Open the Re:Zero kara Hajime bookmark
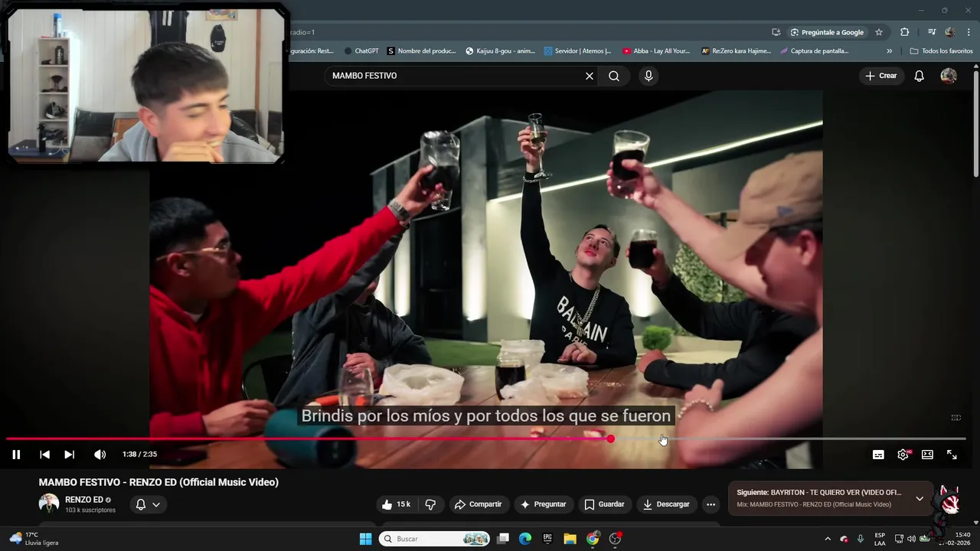 pos(736,51)
